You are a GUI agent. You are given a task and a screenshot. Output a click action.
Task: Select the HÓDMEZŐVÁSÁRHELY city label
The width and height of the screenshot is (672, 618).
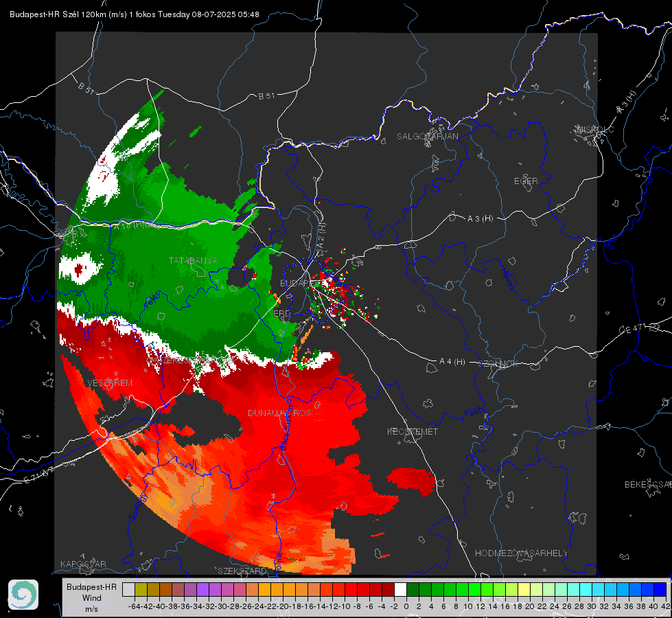[521, 553]
